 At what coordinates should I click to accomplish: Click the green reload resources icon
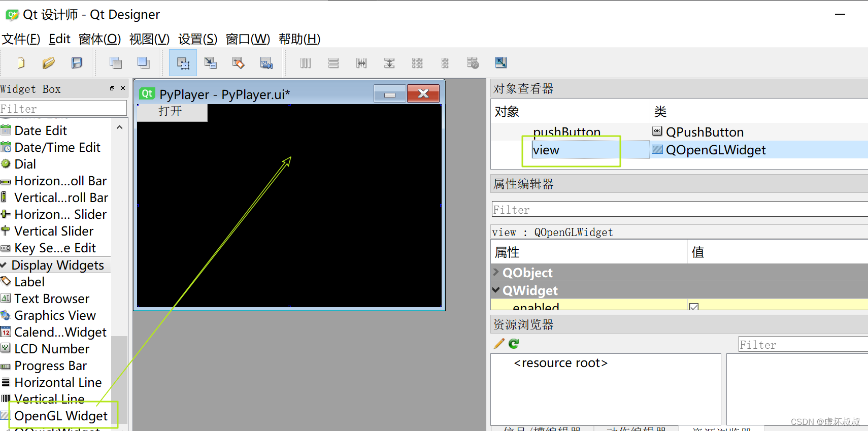point(514,344)
